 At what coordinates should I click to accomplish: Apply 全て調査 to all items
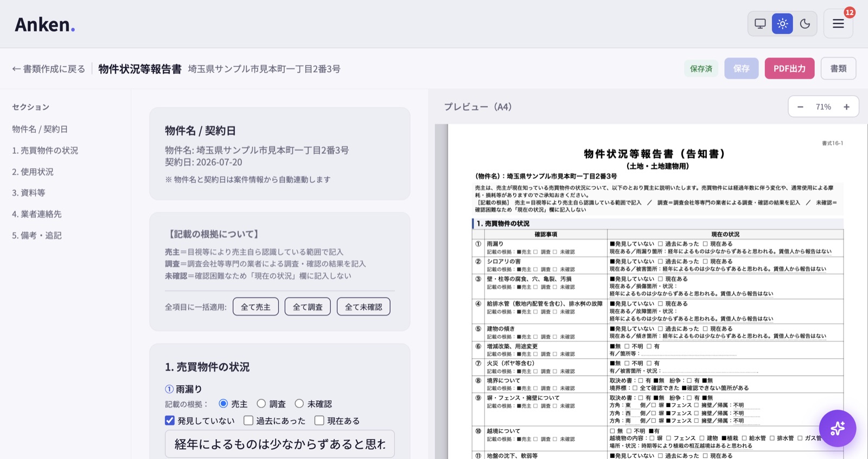click(308, 307)
